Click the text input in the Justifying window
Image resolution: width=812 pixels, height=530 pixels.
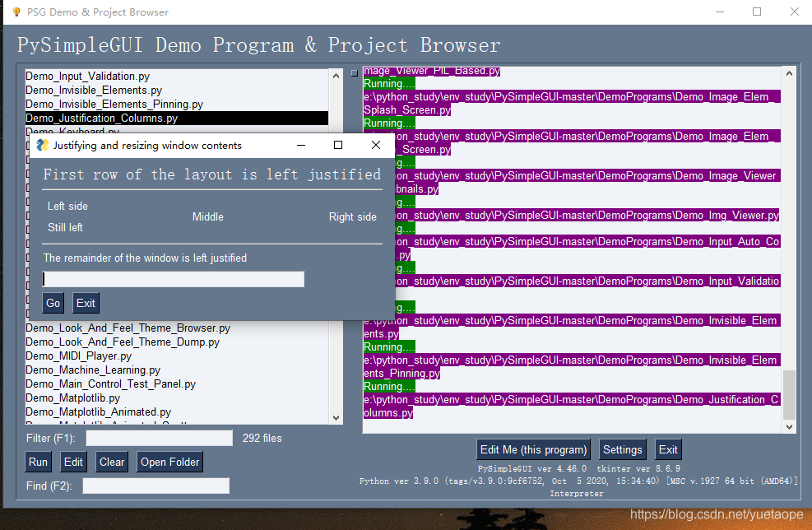click(173, 279)
